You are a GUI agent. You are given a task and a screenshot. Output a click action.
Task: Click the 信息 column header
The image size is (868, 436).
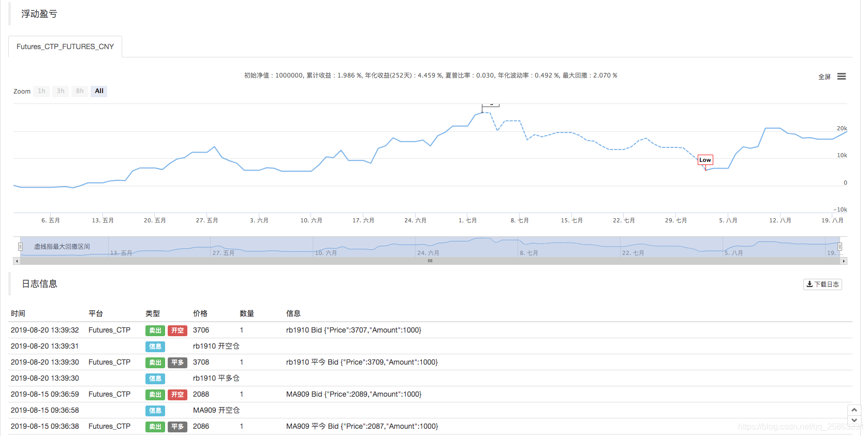pos(293,313)
